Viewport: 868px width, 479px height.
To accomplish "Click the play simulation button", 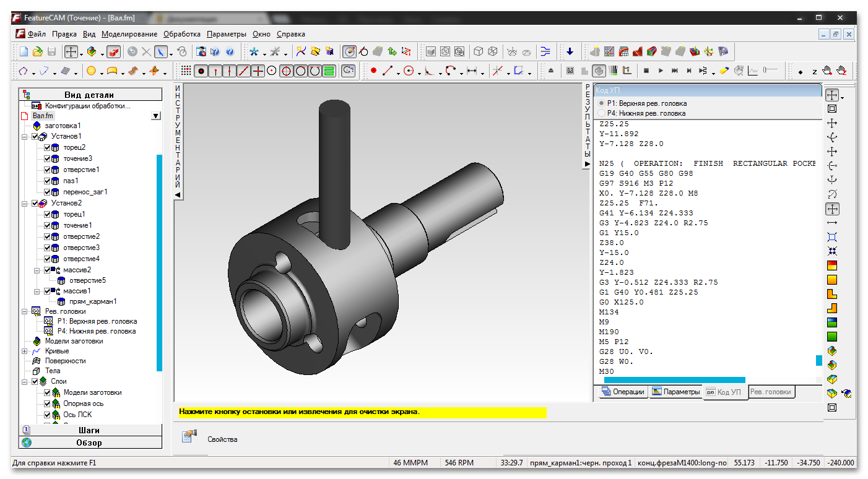I will (x=661, y=71).
